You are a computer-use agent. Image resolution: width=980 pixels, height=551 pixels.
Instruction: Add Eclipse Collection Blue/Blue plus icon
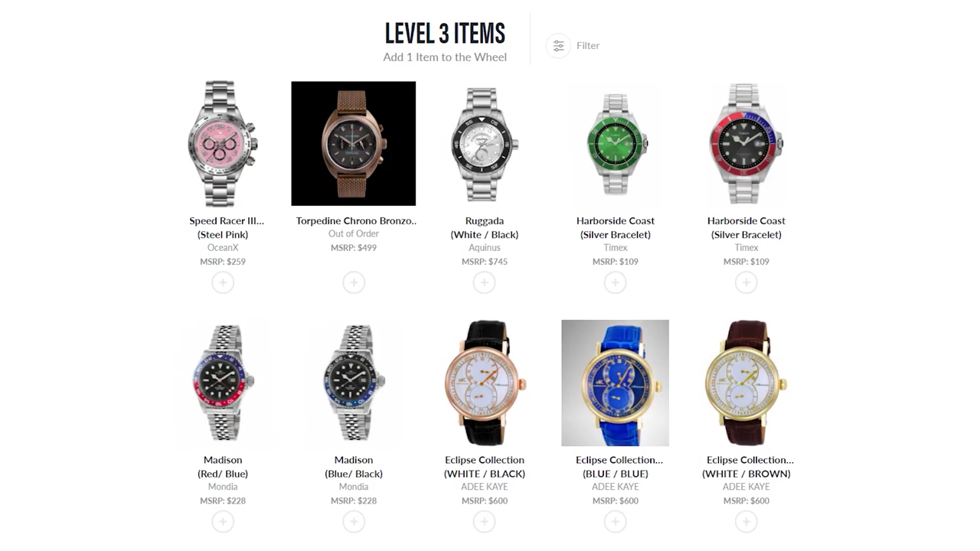615,522
